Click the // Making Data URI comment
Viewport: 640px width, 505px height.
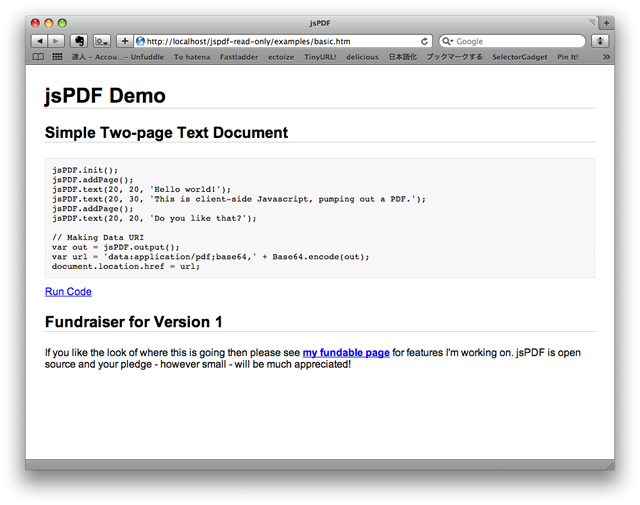[98, 238]
